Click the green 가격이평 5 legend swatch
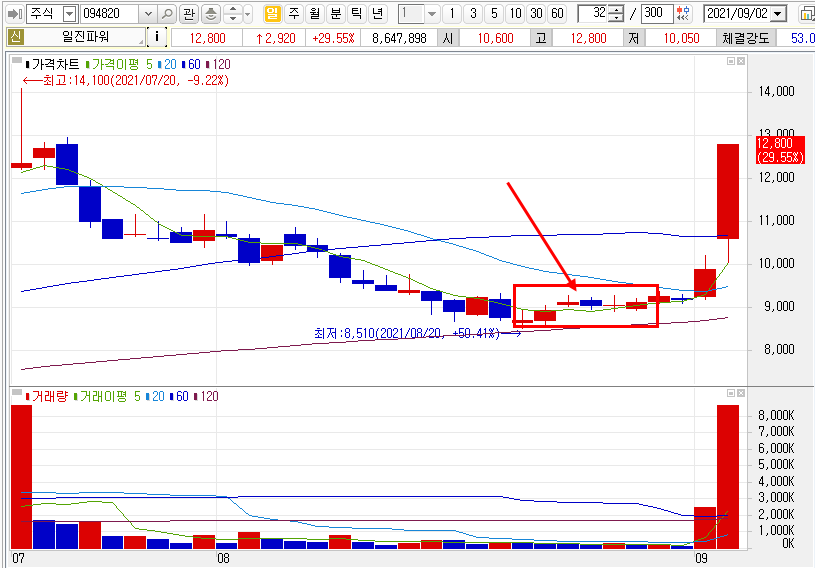 [x=87, y=64]
